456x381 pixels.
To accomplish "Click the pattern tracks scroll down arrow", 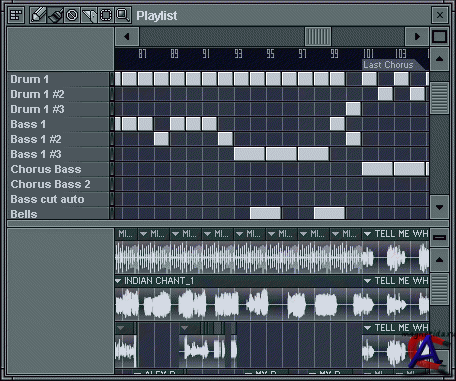I will 439,207.
